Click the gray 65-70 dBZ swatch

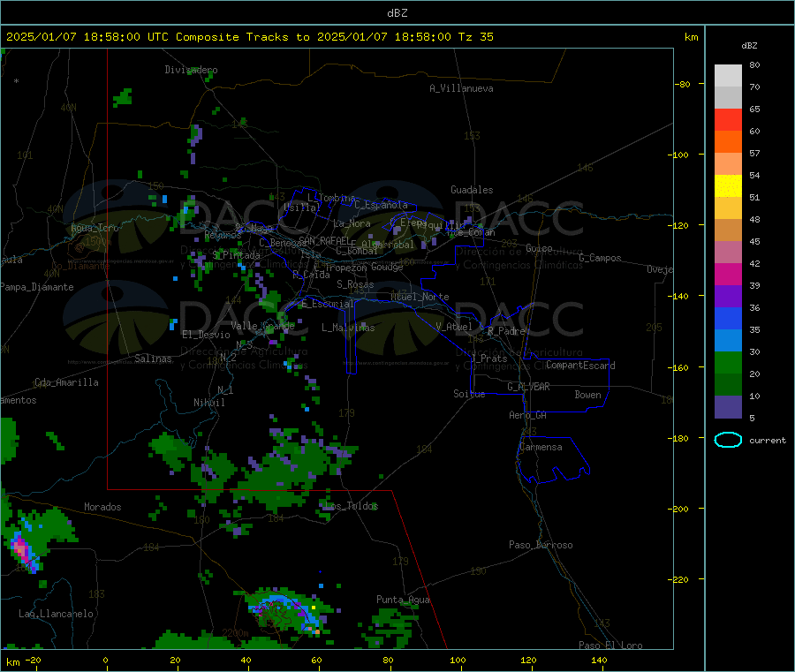click(728, 98)
